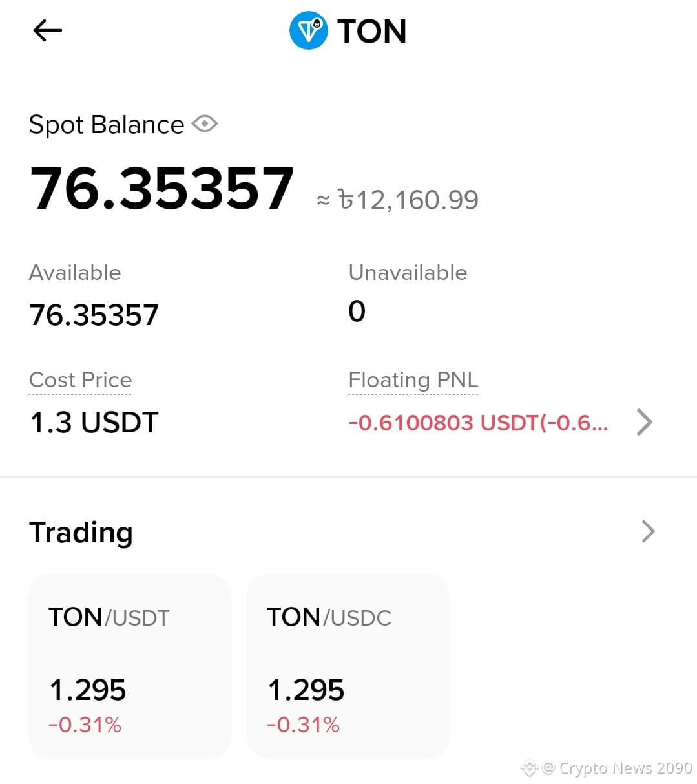This screenshot has height=784, width=697.
Task: Tap the Unavailable balance value 0
Action: (x=357, y=312)
